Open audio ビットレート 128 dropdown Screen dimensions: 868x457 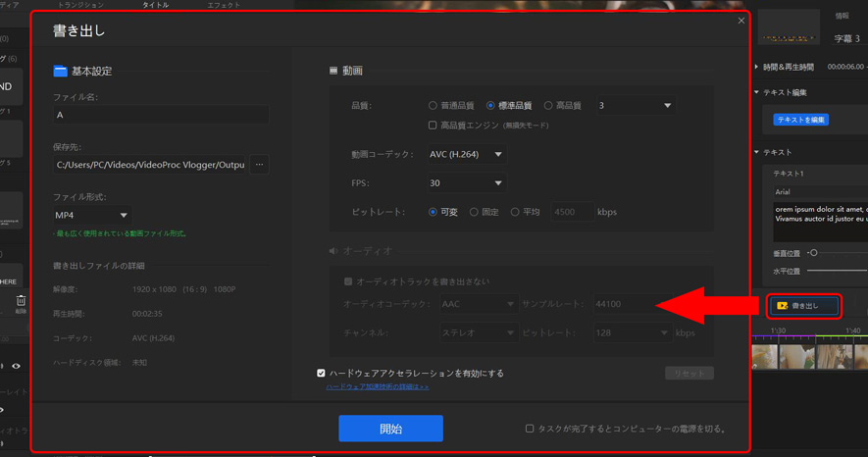(x=633, y=332)
